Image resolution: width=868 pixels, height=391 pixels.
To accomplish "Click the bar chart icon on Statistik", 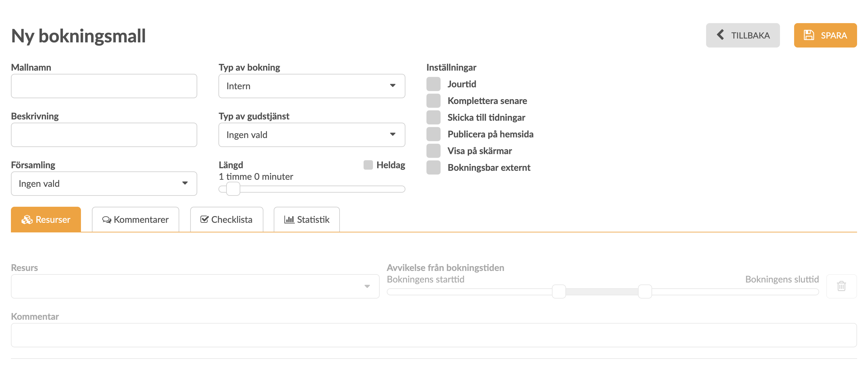I will coord(289,220).
